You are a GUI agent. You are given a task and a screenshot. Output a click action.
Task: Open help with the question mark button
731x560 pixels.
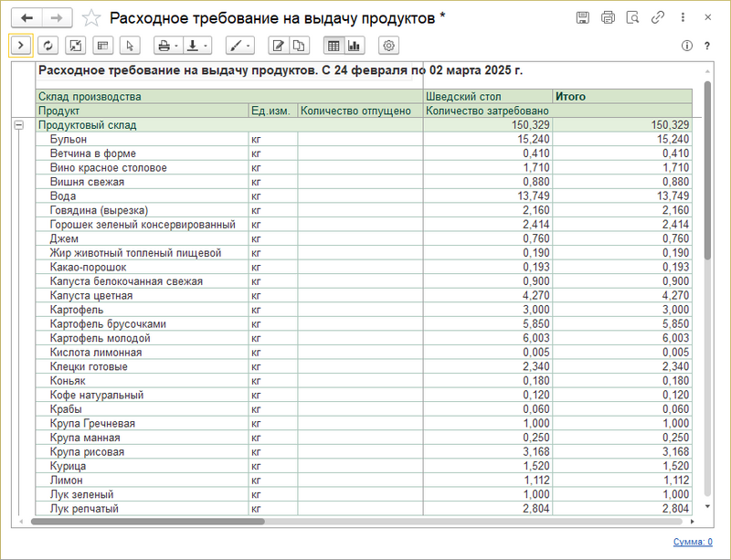pyautogui.click(x=709, y=45)
